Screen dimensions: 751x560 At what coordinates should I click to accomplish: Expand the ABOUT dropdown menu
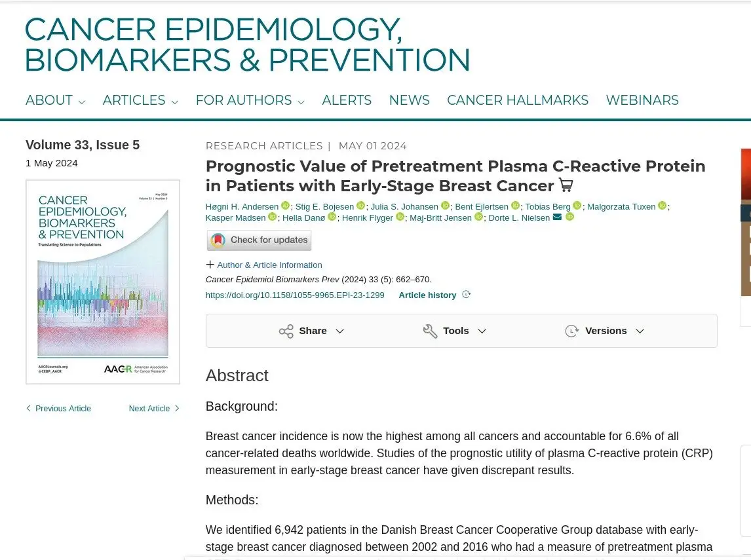pos(55,100)
